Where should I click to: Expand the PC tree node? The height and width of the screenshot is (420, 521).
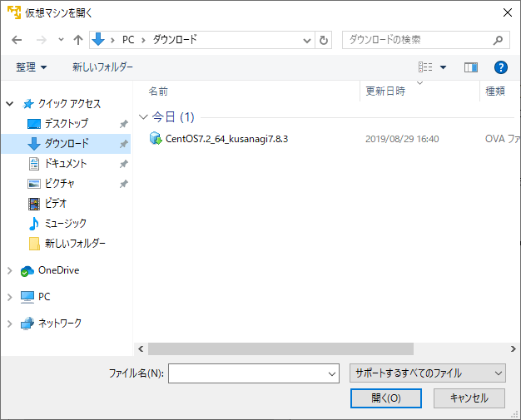pyautogui.click(x=10, y=297)
